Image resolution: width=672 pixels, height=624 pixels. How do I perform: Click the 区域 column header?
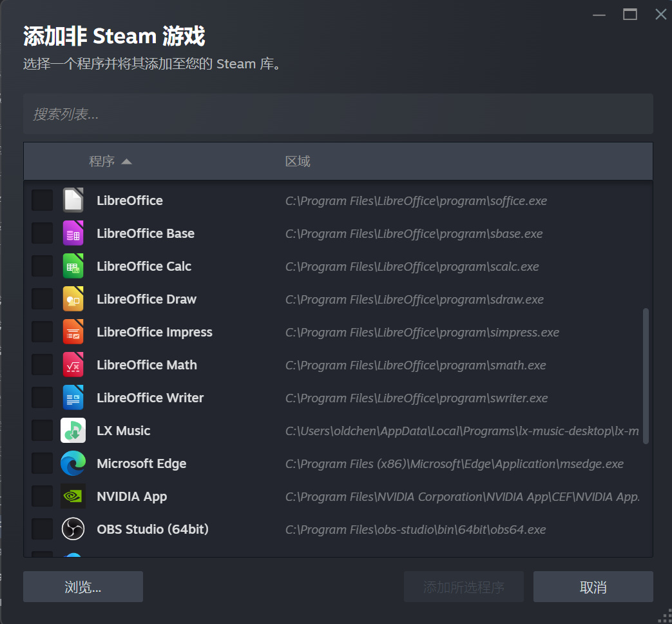298,161
